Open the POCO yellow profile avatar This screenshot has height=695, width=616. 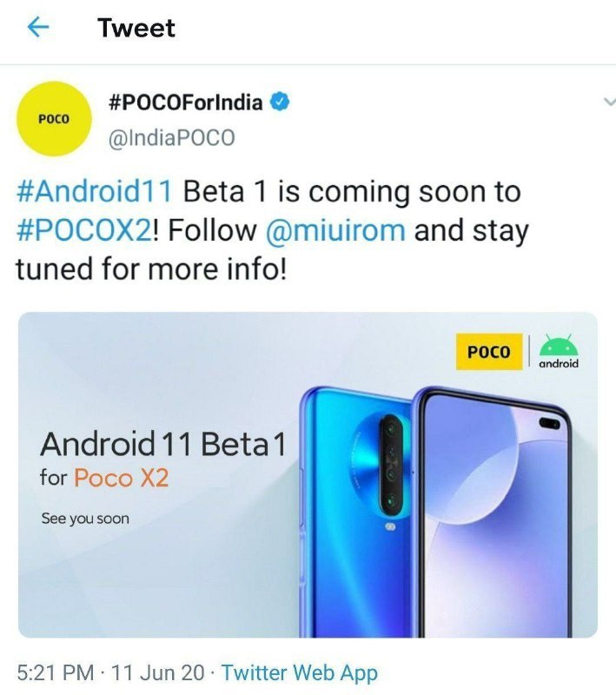click(x=54, y=119)
